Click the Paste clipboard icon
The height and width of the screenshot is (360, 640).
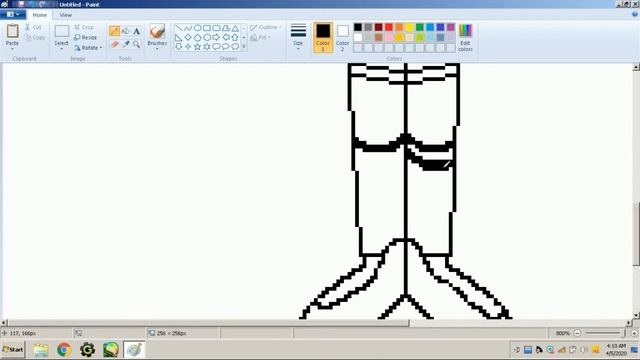point(12,31)
